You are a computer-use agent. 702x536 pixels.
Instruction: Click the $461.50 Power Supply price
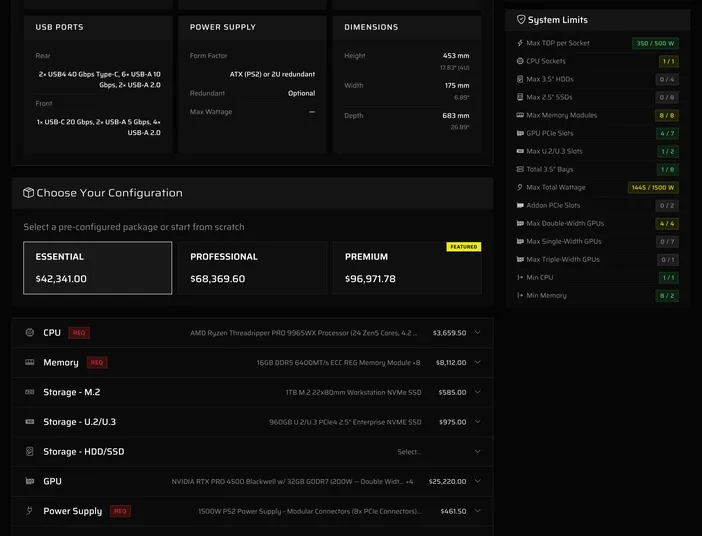[453, 511]
